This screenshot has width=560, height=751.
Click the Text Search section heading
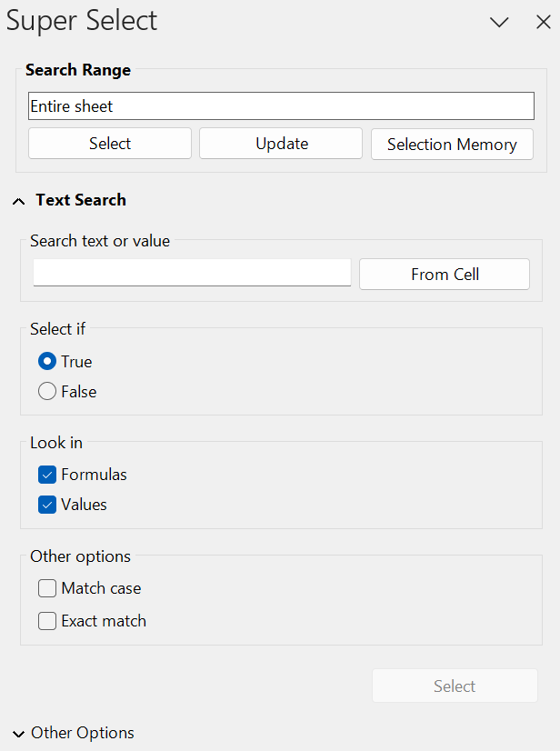tap(81, 200)
